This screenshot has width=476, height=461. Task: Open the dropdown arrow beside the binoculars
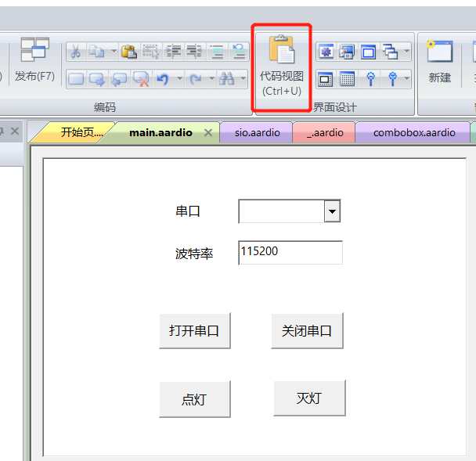coord(243,79)
